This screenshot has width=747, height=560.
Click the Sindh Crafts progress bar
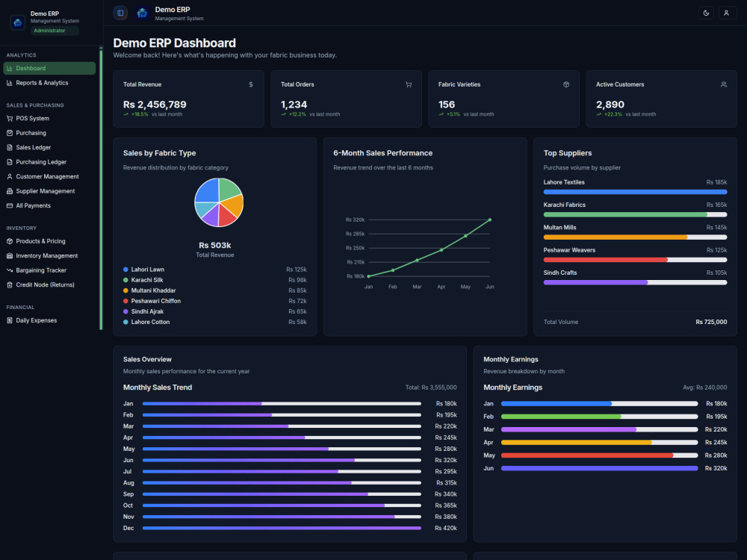tap(635, 282)
